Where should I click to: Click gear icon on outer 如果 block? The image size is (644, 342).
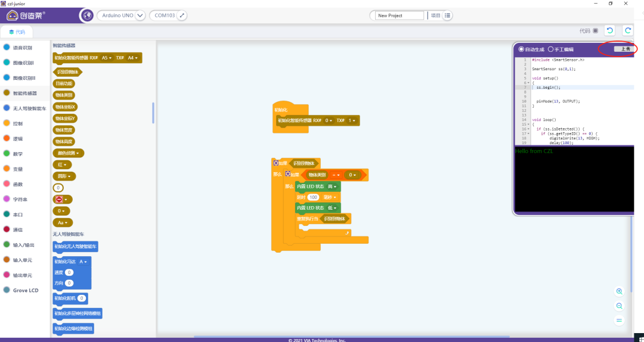(276, 163)
